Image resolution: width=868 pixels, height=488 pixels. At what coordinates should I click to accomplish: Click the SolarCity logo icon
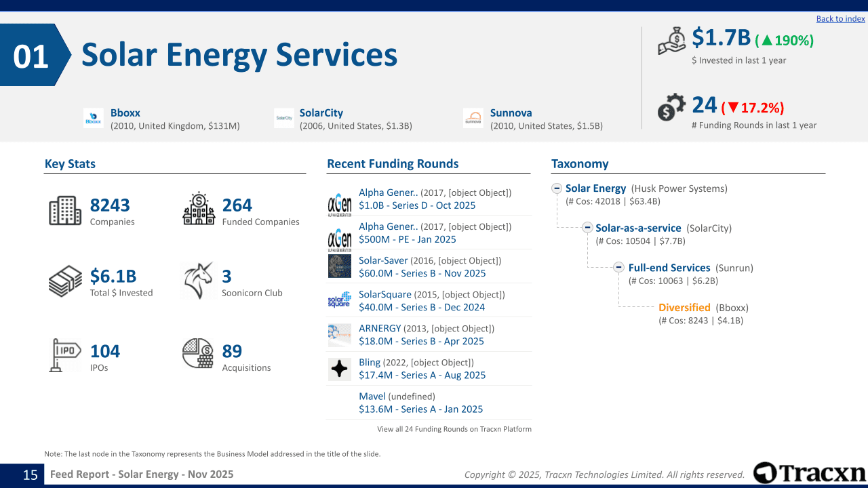click(x=283, y=118)
